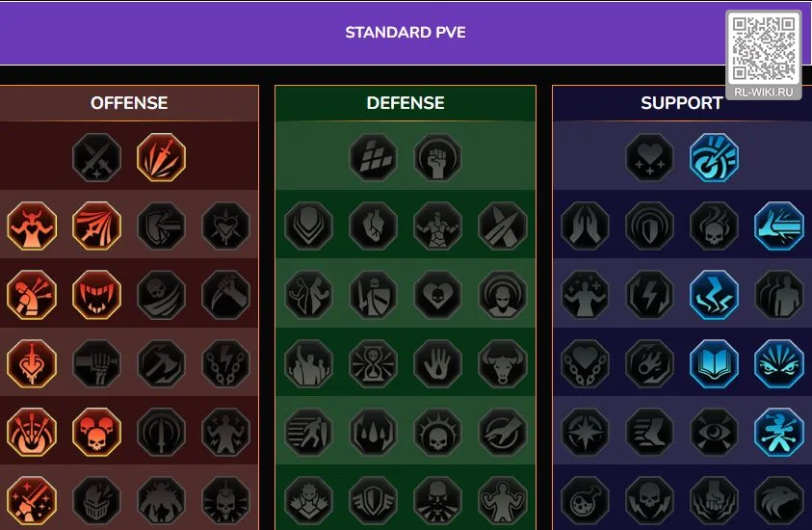This screenshot has height=530, width=812.
Task: Click the STANDARD PVE banner
Action: click(x=406, y=33)
